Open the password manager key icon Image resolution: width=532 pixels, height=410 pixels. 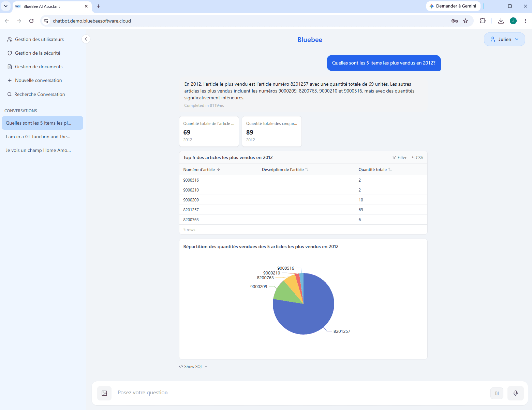454,21
